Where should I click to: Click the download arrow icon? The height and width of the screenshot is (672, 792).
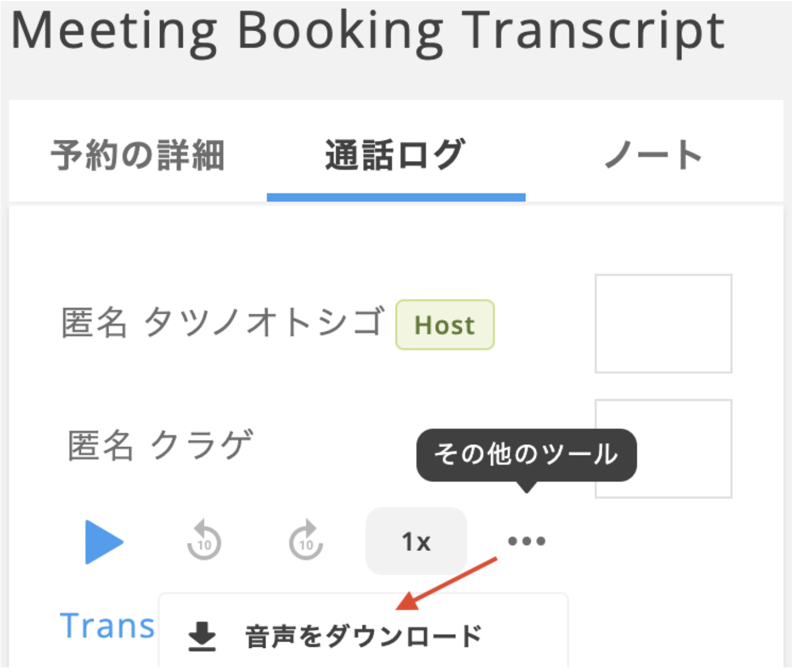pyautogui.click(x=202, y=637)
